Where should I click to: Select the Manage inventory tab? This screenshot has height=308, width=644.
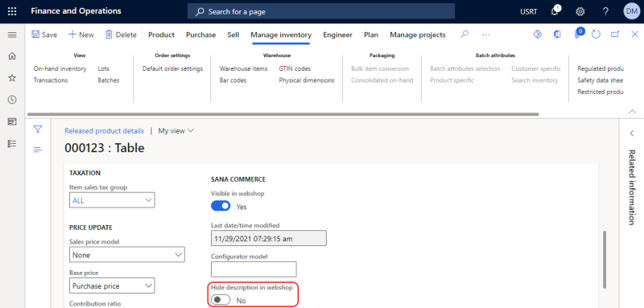(281, 35)
